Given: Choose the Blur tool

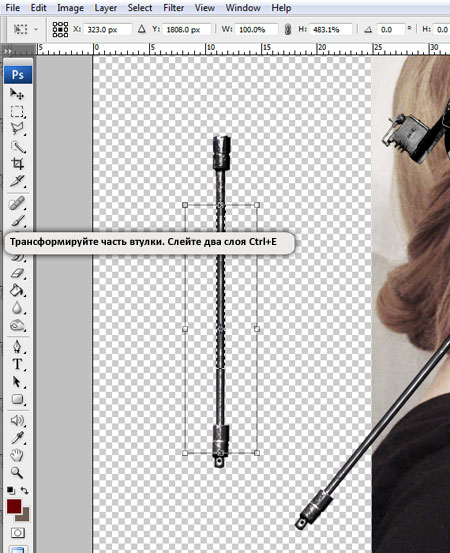Looking at the screenshot, I should (17, 308).
